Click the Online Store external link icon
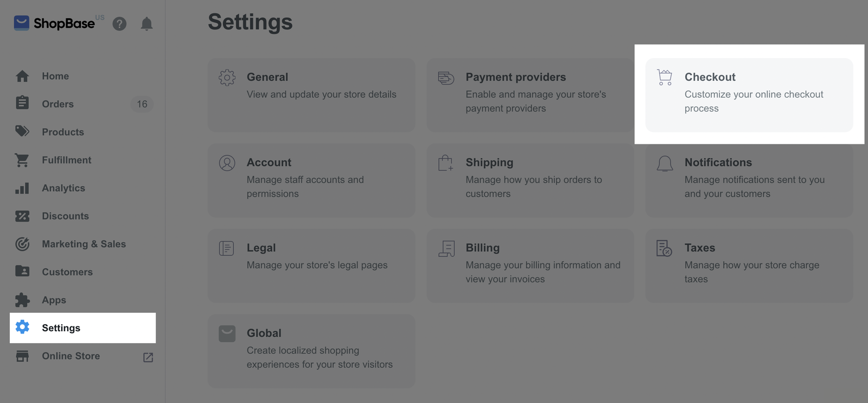Image resolution: width=868 pixels, height=403 pixels. coord(148,357)
